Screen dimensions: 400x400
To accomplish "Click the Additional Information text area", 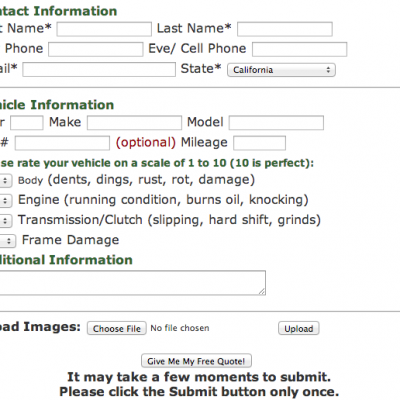I will [x=133, y=283].
